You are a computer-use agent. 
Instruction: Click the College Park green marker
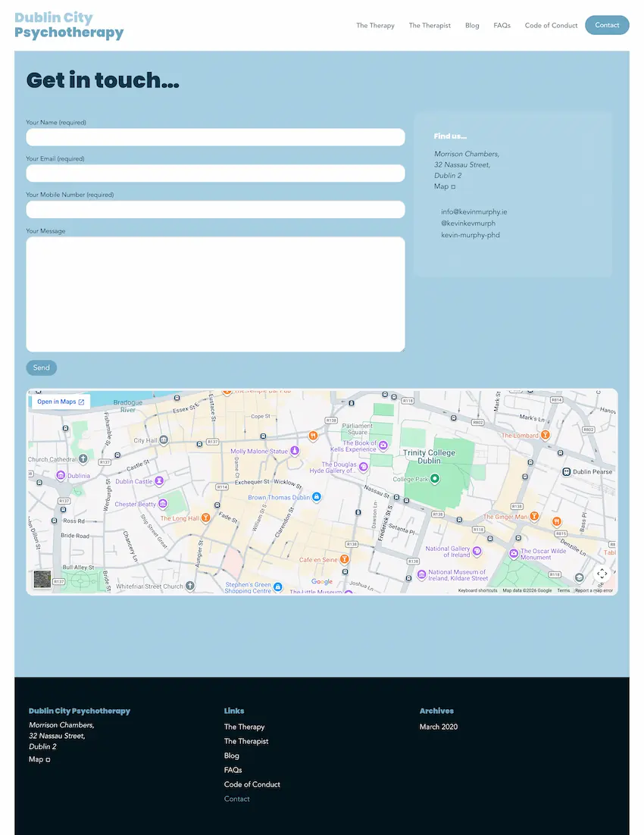click(435, 478)
